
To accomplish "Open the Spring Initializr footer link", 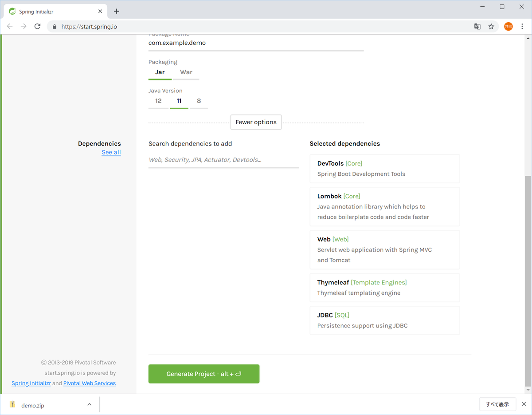I will point(31,383).
